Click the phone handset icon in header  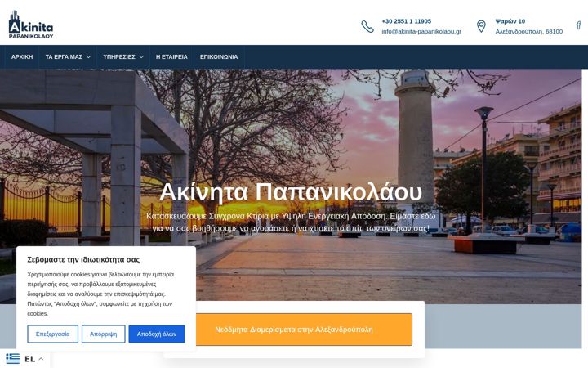367,26
